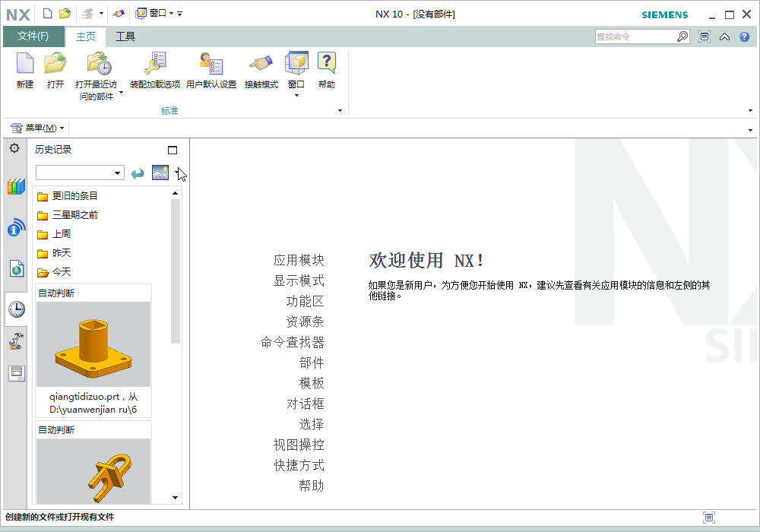The width and height of the screenshot is (760, 532).
Task: Open the command finder magnifier next to 查找命令
Action: (682, 36)
